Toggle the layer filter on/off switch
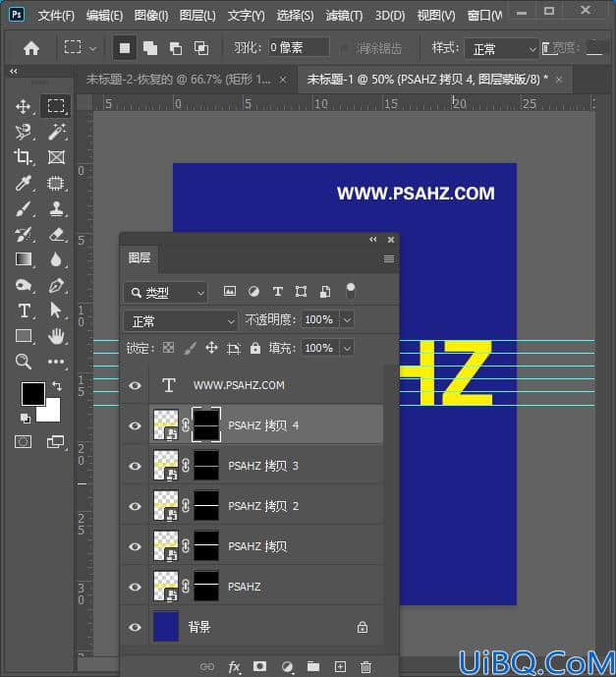The height and width of the screenshot is (677, 616). 351,291
